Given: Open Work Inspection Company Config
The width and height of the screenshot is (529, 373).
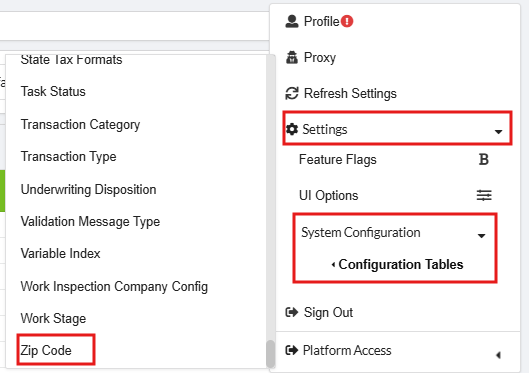Looking at the screenshot, I should pos(114,286).
